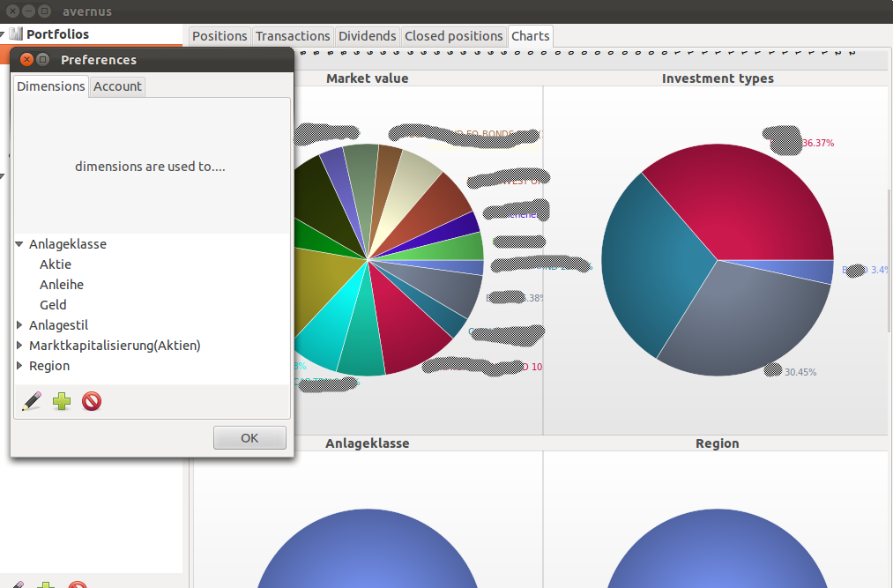Select the Aktie tree item
Image resolution: width=893 pixels, height=588 pixels.
(56, 264)
